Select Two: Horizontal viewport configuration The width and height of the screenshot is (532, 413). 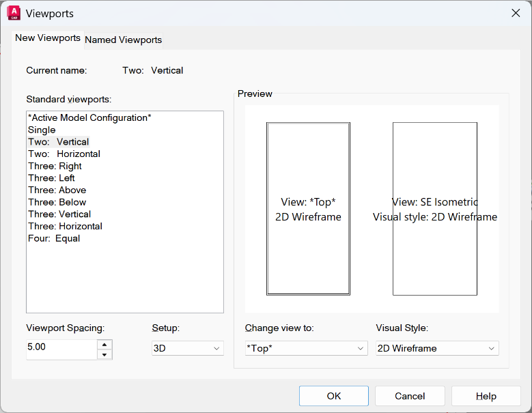coord(64,154)
